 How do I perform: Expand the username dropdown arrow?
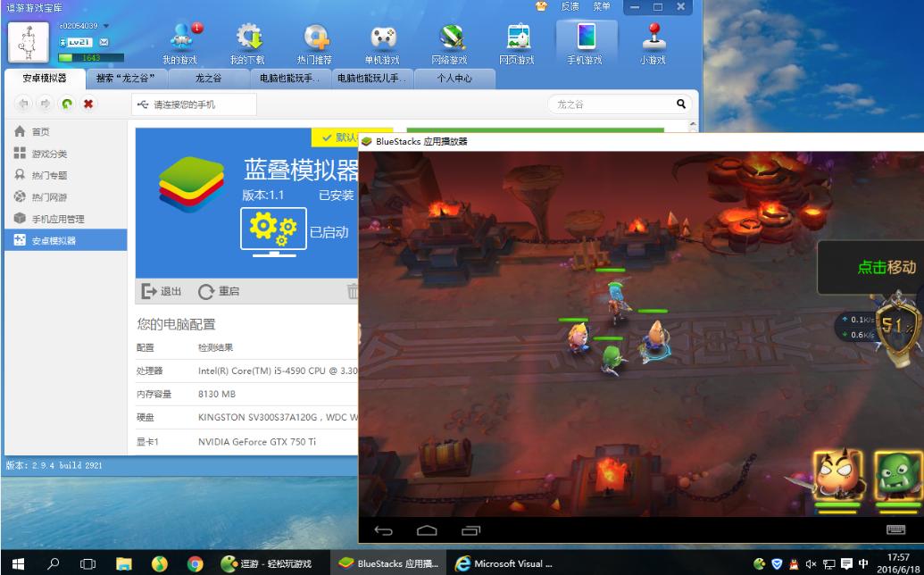click(x=106, y=26)
